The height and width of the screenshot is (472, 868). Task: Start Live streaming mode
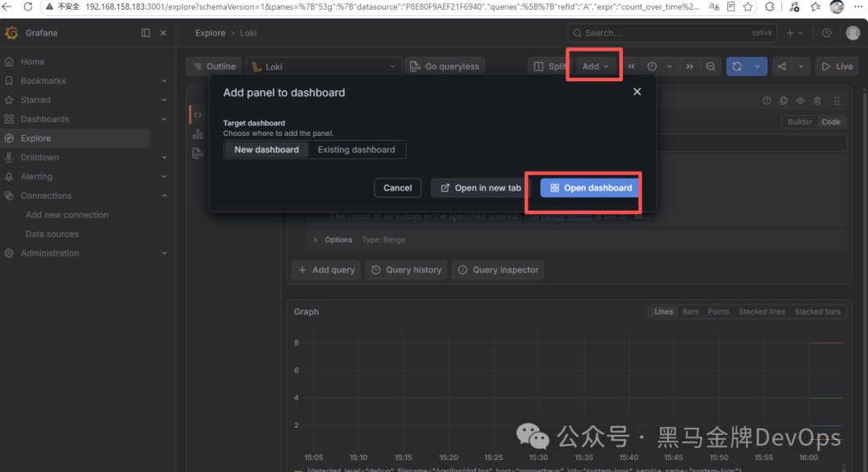837,67
